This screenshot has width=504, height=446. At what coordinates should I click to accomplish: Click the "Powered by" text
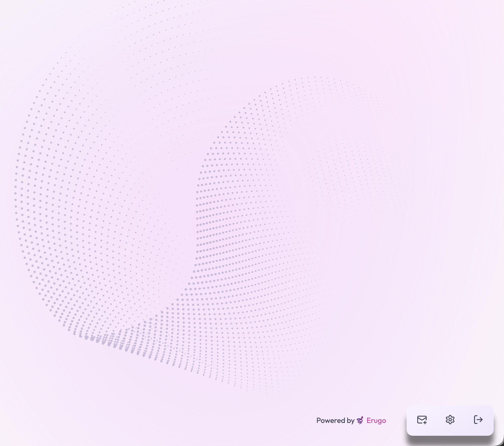point(335,421)
